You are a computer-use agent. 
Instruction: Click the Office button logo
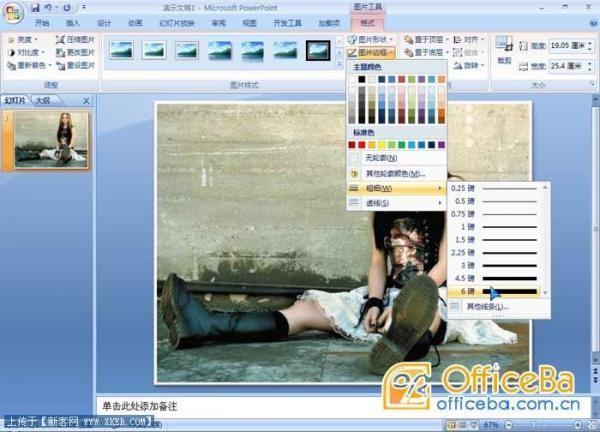[x=13, y=12]
